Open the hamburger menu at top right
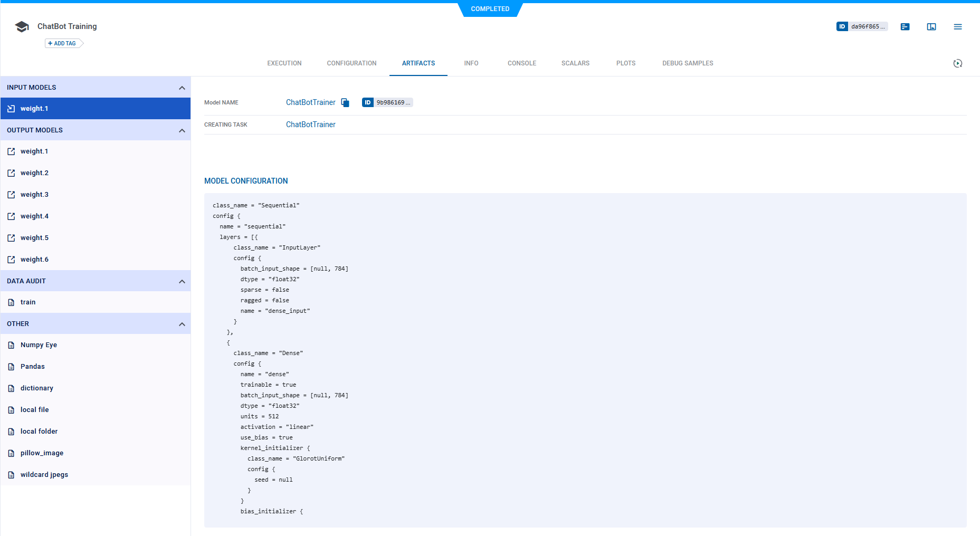Image resolution: width=980 pixels, height=536 pixels. pos(958,27)
